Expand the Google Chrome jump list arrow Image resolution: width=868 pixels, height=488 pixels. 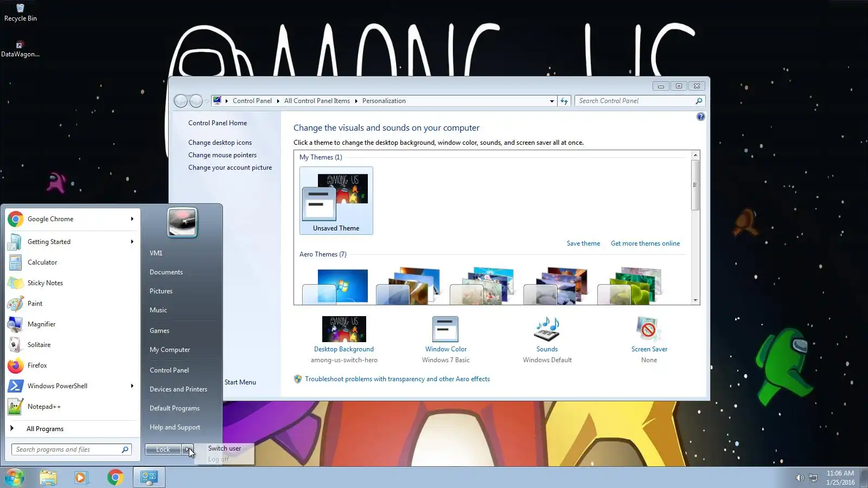132,219
